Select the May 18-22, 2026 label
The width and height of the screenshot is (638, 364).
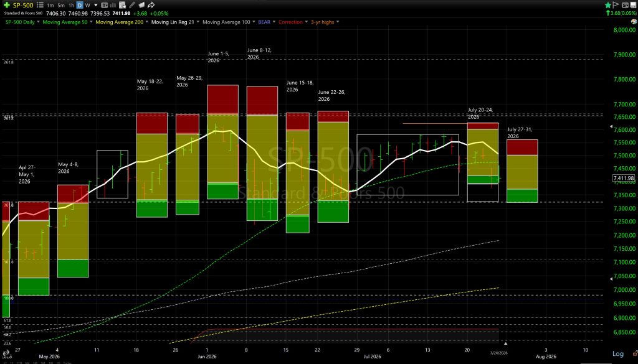pyautogui.click(x=150, y=85)
